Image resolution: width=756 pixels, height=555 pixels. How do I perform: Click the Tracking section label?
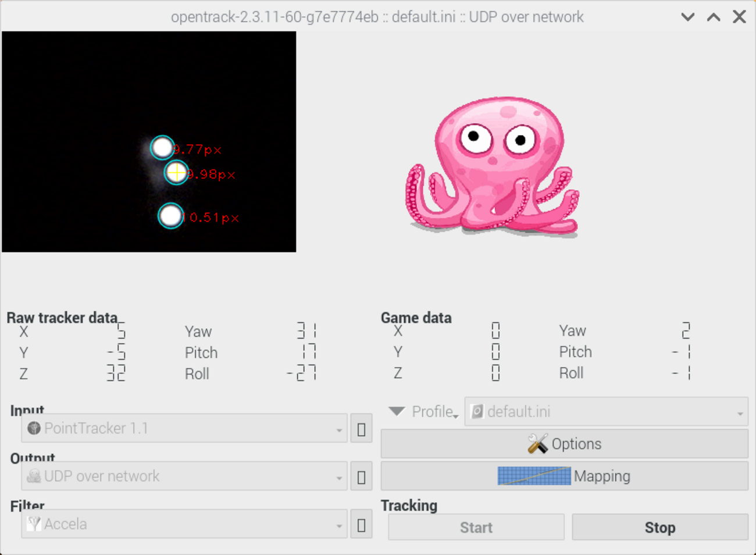click(x=409, y=506)
